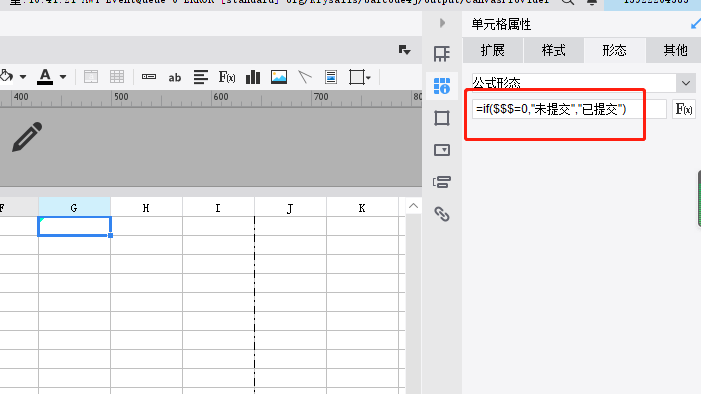Open font color dropdown arrow
The height and width of the screenshot is (394, 701).
tap(63, 77)
